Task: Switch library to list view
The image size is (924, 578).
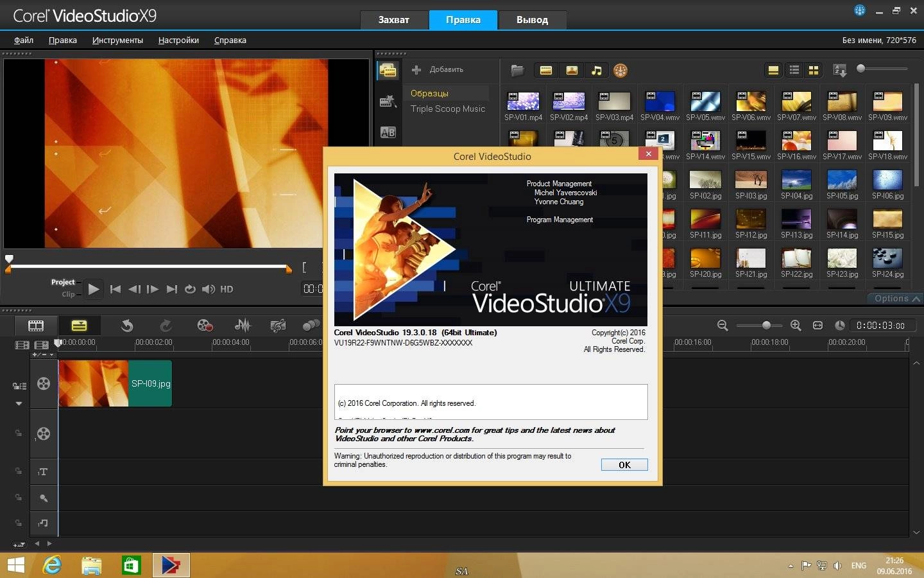Action: coord(794,71)
